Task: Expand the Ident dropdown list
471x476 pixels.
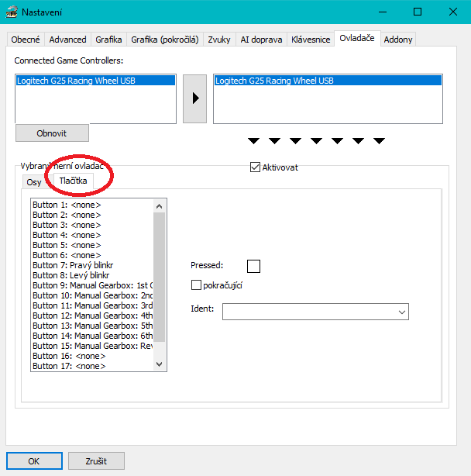Action: pyautogui.click(x=401, y=312)
